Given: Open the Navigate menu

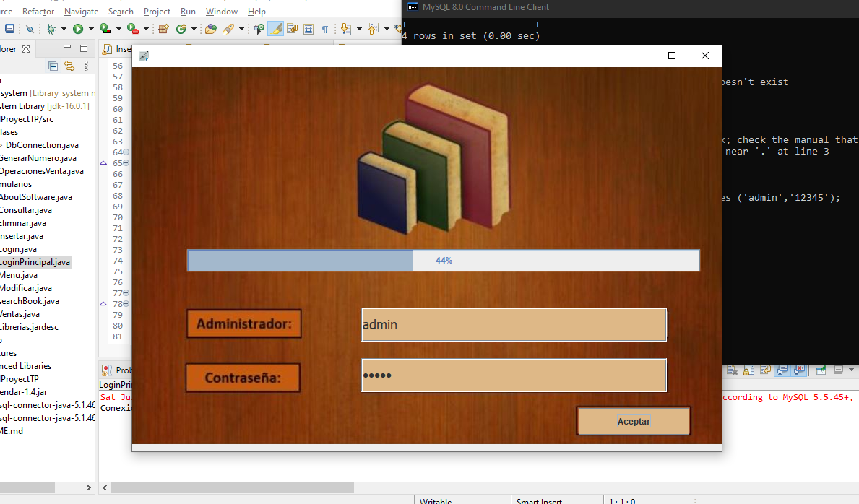Looking at the screenshot, I should (81, 11).
